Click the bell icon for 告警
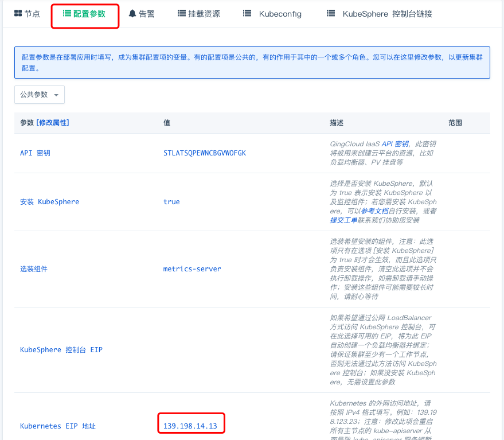Screen dimensions: 504x440 tap(132, 14)
